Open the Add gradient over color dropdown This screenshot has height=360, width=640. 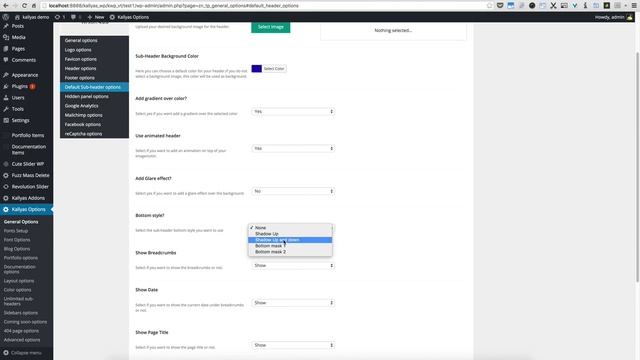point(293,111)
